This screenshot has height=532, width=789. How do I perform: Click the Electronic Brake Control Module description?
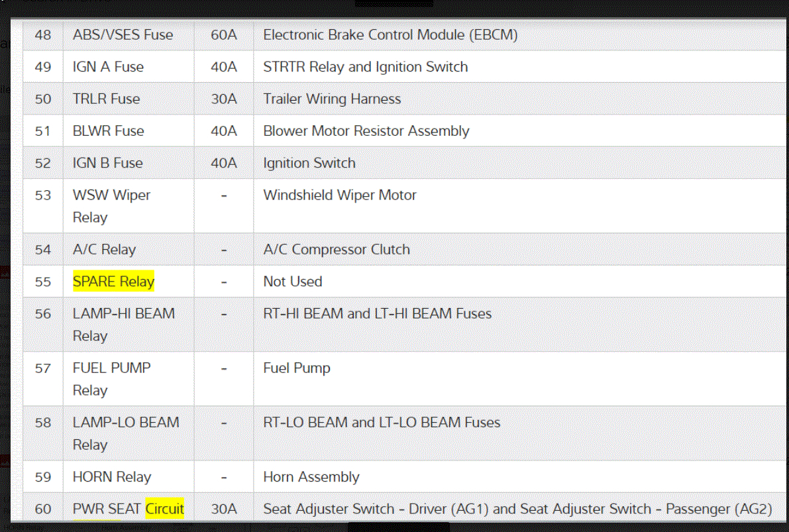(390, 34)
